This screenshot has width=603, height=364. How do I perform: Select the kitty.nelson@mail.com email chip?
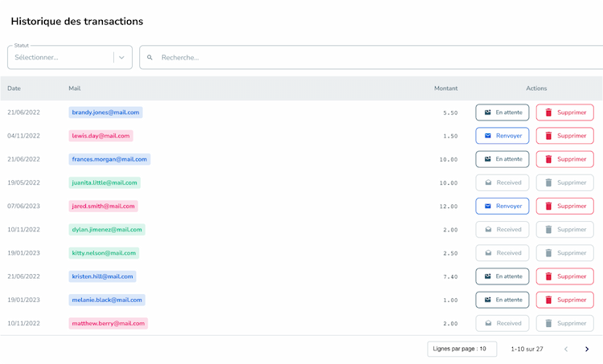coord(104,253)
